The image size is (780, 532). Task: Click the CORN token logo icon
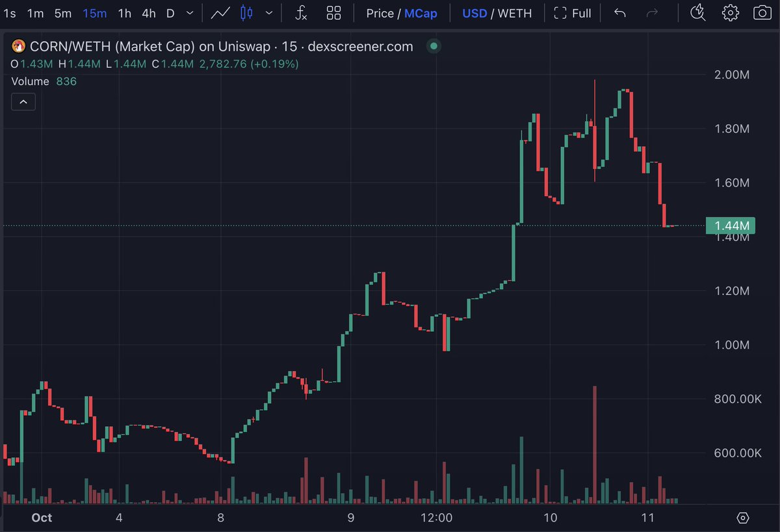(18, 46)
